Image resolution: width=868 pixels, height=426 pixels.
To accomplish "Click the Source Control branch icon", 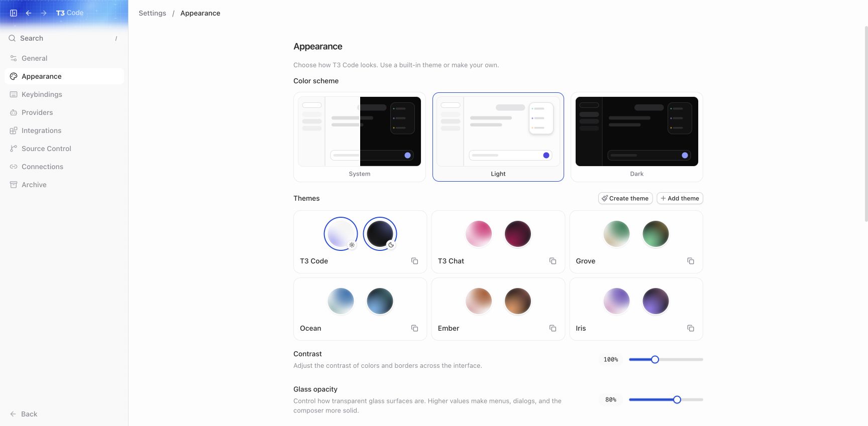I will tap(14, 149).
